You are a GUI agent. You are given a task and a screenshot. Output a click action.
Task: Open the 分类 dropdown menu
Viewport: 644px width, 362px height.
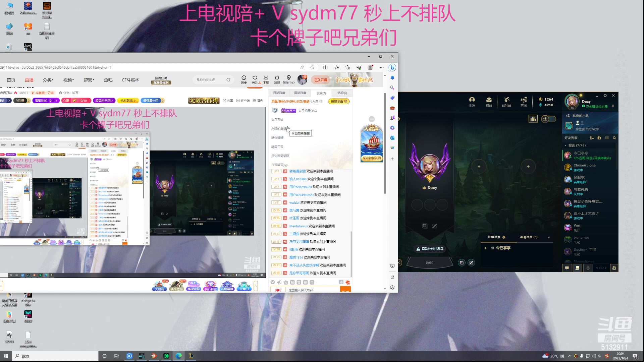[48, 80]
